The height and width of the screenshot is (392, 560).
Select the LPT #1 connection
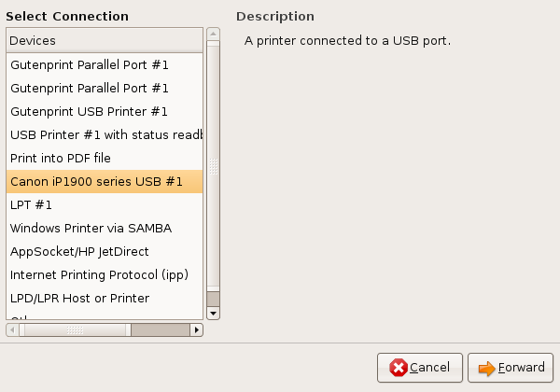pos(32,204)
